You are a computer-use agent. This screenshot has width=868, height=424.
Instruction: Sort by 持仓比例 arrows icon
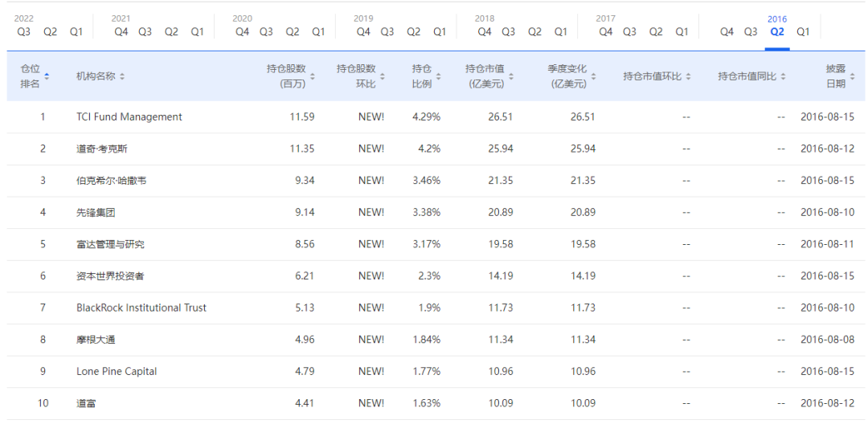click(438, 76)
